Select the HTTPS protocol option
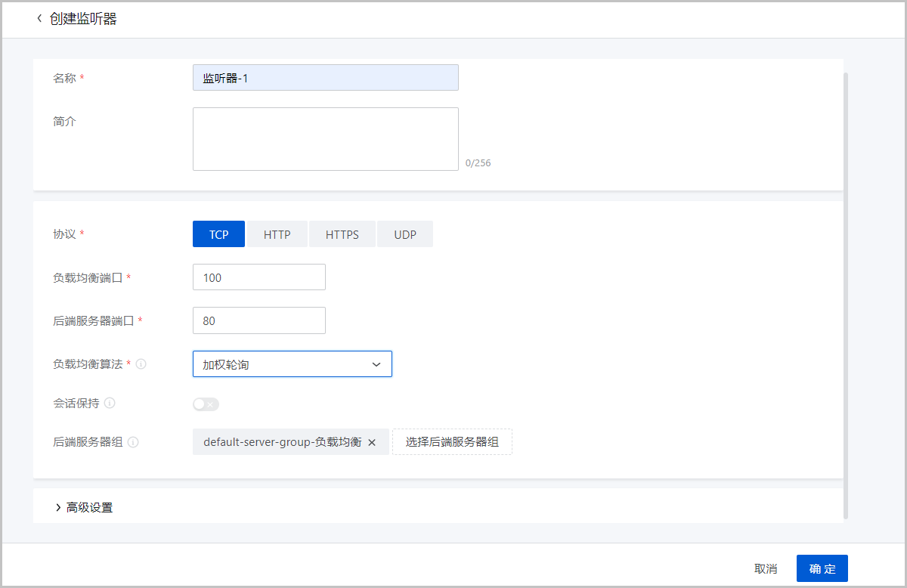 [342, 234]
